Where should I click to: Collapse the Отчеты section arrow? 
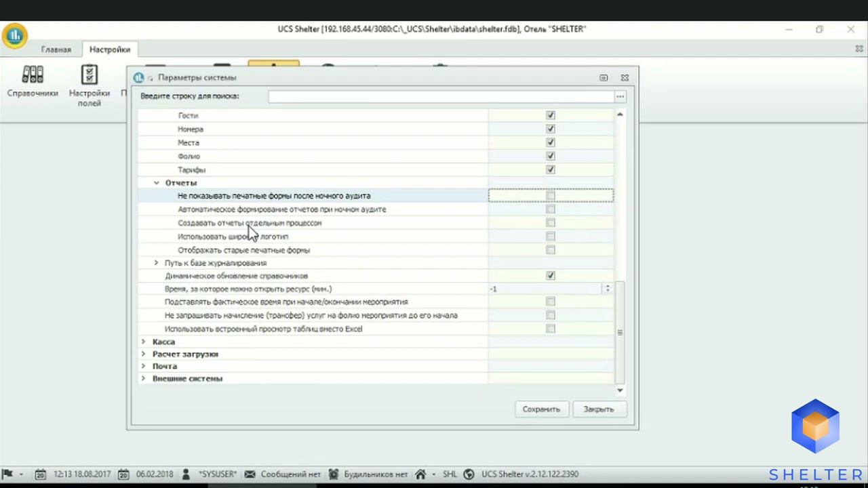(x=157, y=183)
